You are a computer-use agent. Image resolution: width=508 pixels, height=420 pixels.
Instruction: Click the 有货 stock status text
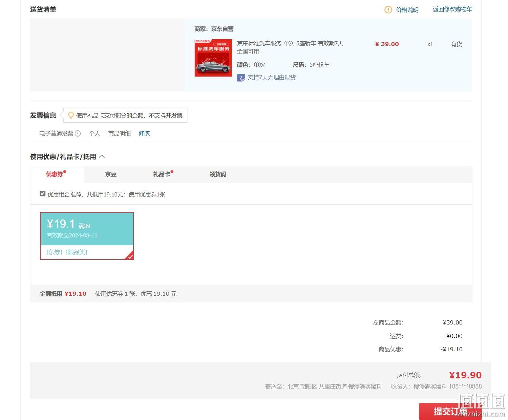point(457,44)
